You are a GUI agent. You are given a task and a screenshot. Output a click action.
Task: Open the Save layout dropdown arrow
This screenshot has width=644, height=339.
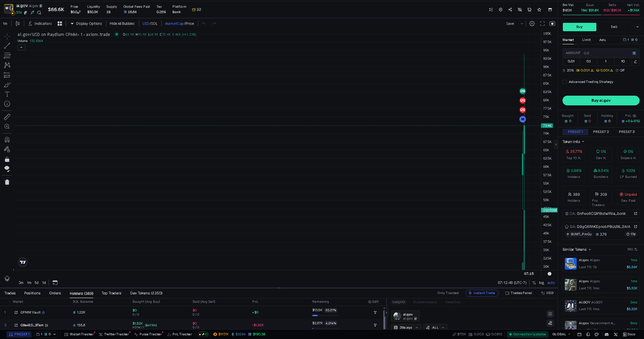(522, 24)
